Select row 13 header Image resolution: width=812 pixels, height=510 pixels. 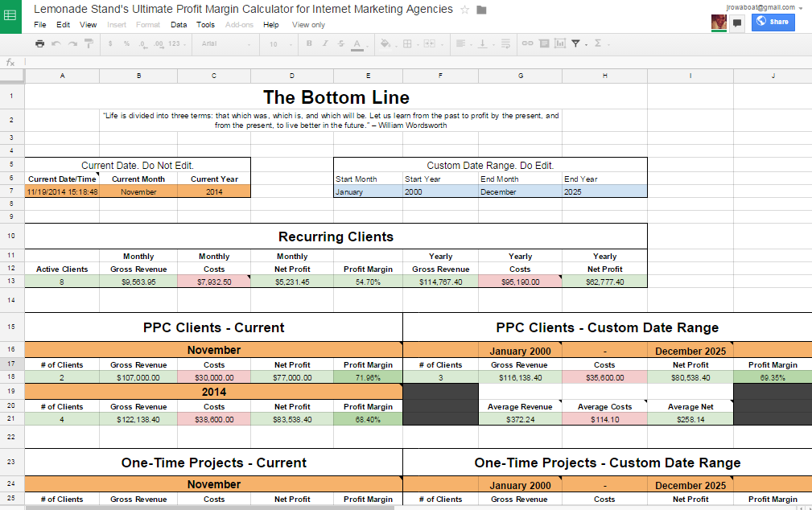click(x=12, y=282)
